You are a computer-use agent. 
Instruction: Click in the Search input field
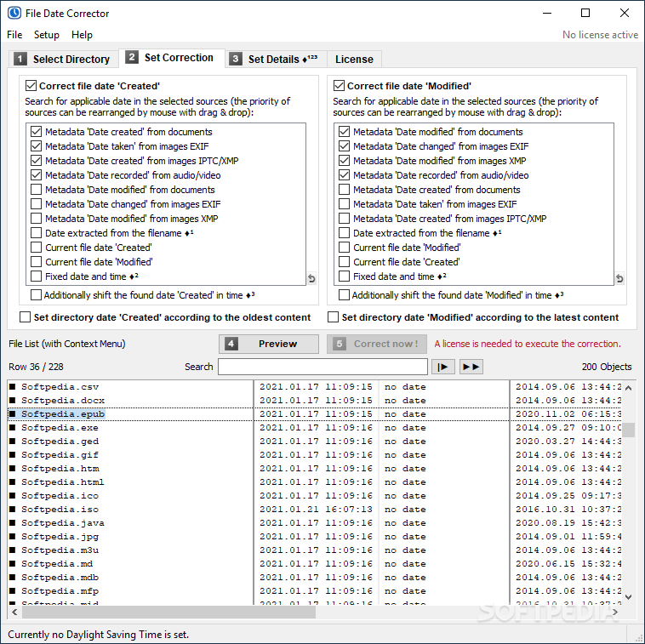[322, 367]
